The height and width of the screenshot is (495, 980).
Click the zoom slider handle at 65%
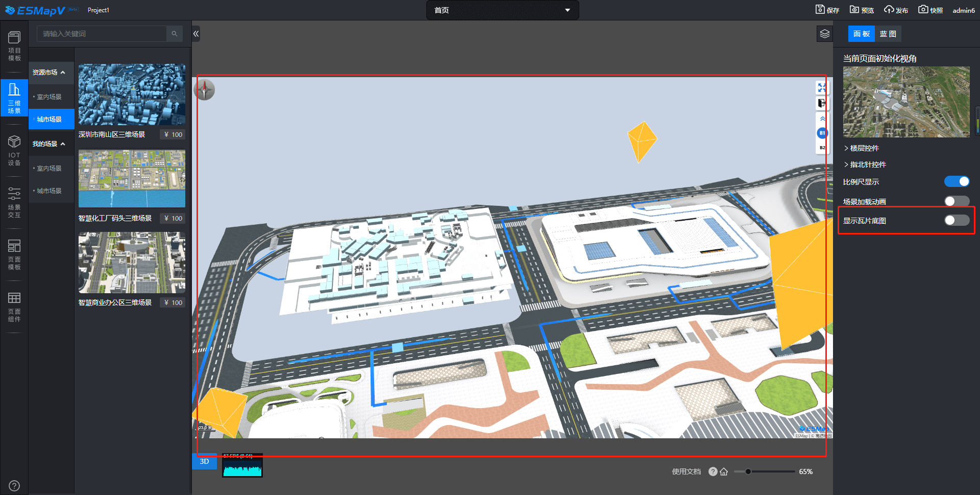click(748, 472)
